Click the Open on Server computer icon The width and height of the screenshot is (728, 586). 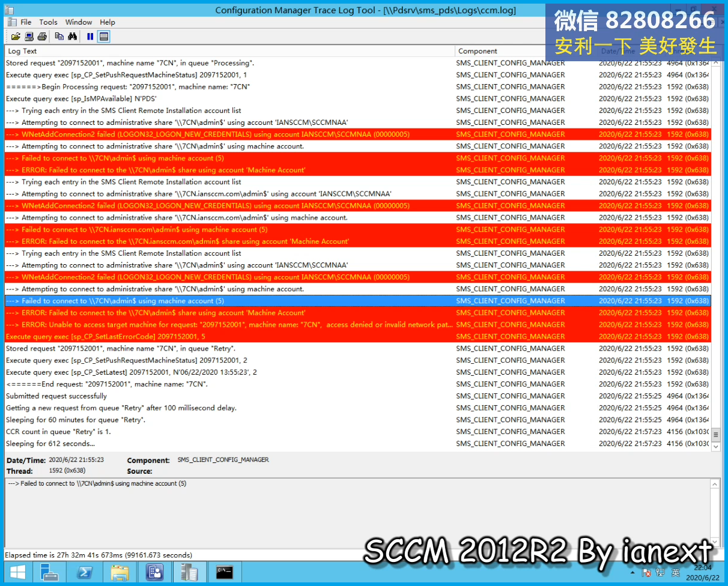pyautogui.click(x=29, y=37)
